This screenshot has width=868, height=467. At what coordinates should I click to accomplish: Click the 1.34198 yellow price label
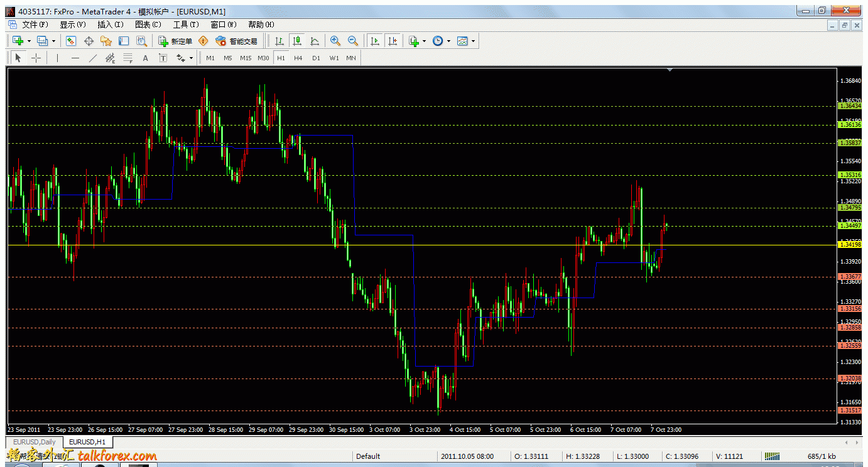[x=850, y=244]
